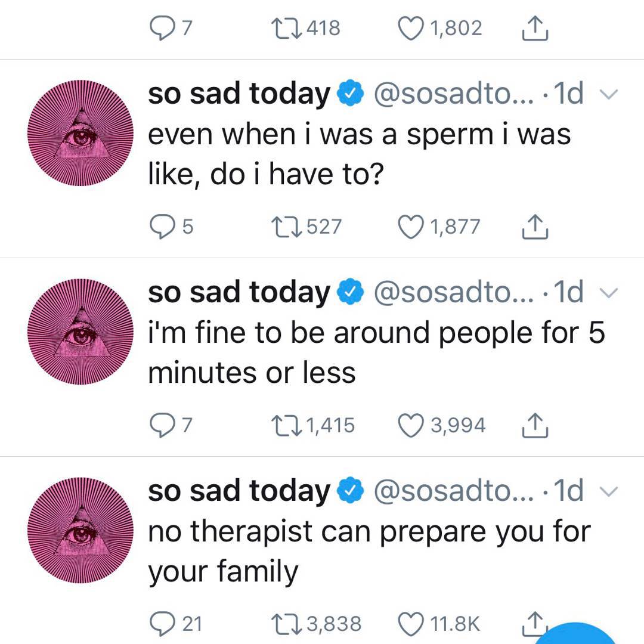
Task: Like the top tweet with 1,802 likes
Action: coord(410,28)
